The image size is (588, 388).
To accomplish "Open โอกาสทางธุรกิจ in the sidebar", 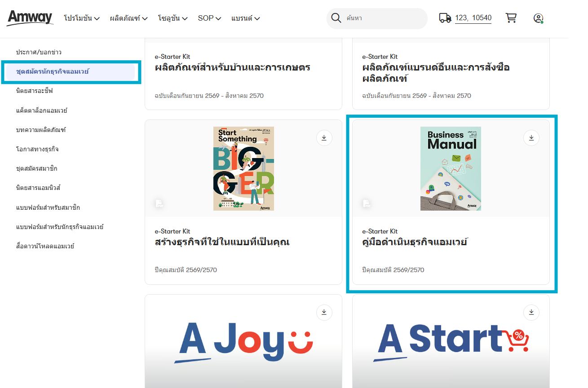I will [37, 149].
